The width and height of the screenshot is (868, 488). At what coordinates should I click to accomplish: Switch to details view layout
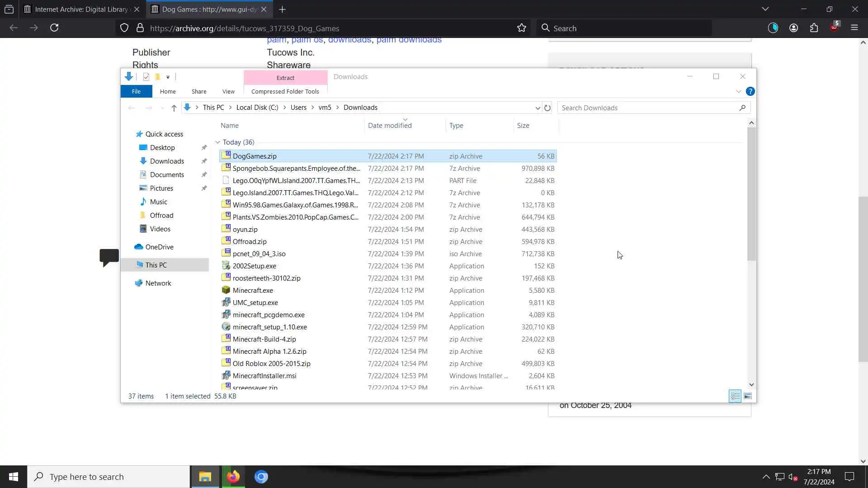click(x=735, y=396)
